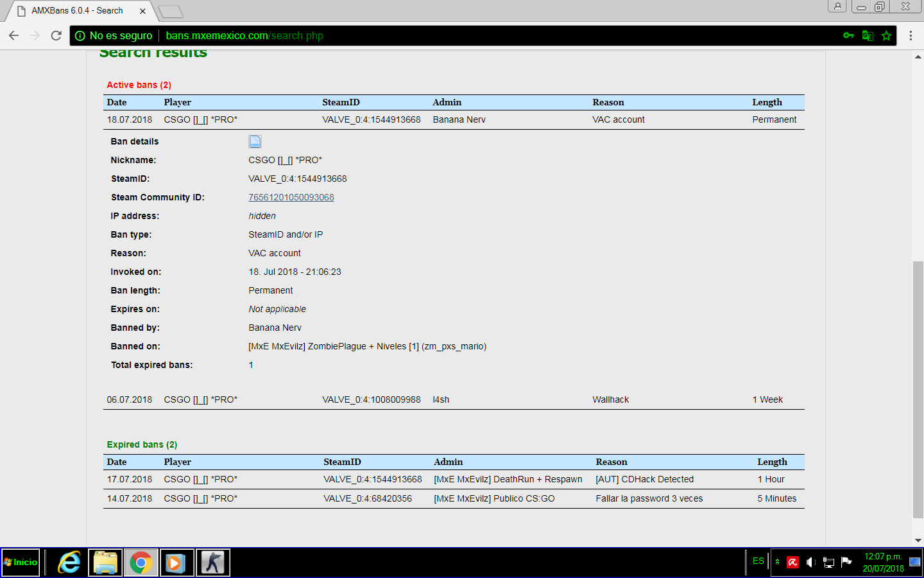Click the Invoked on date 18. Jul 2018
The height and width of the screenshot is (578, 924).
pyautogui.click(x=295, y=272)
